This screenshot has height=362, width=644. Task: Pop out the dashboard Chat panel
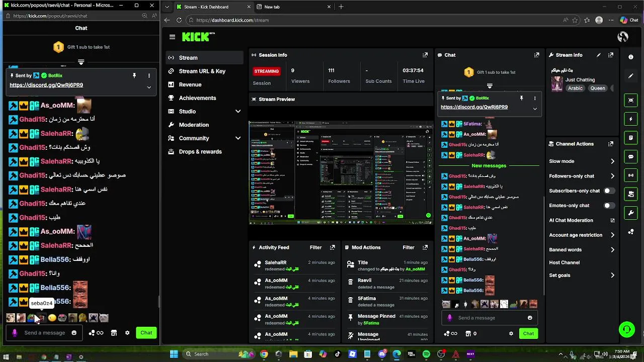tap(537, 55)
